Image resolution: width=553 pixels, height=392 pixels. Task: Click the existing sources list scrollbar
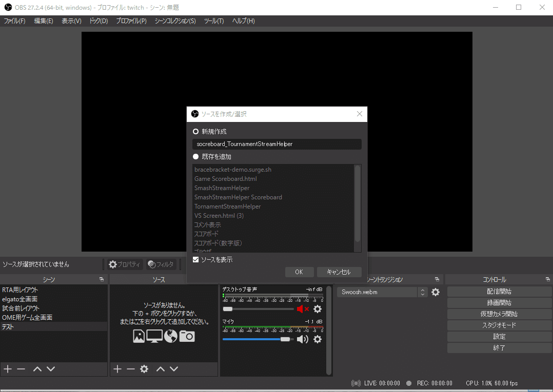[358, 203]
